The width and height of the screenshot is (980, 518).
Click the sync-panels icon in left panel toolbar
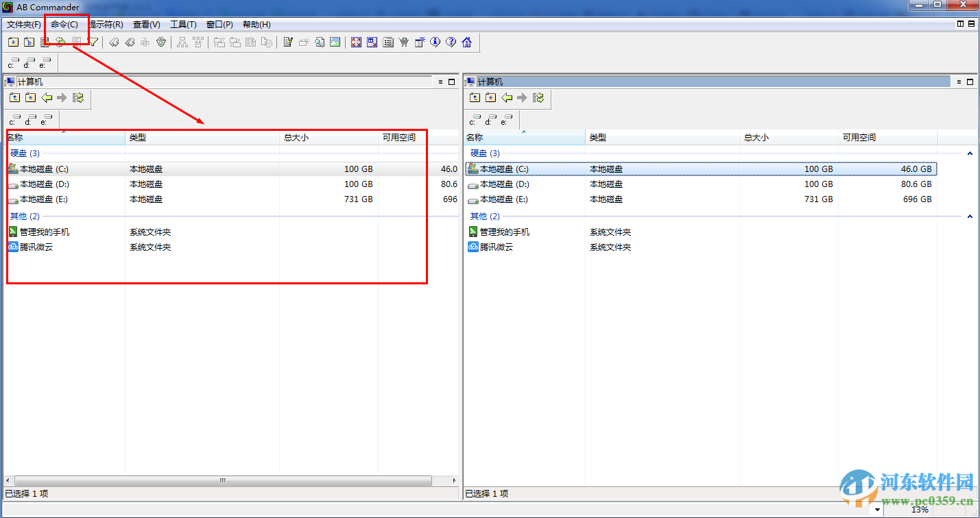[78, 98]
